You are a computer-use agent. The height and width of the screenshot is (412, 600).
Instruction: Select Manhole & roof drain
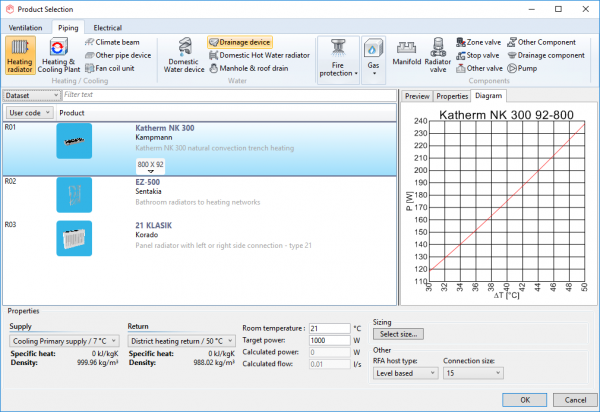(248, 68)
